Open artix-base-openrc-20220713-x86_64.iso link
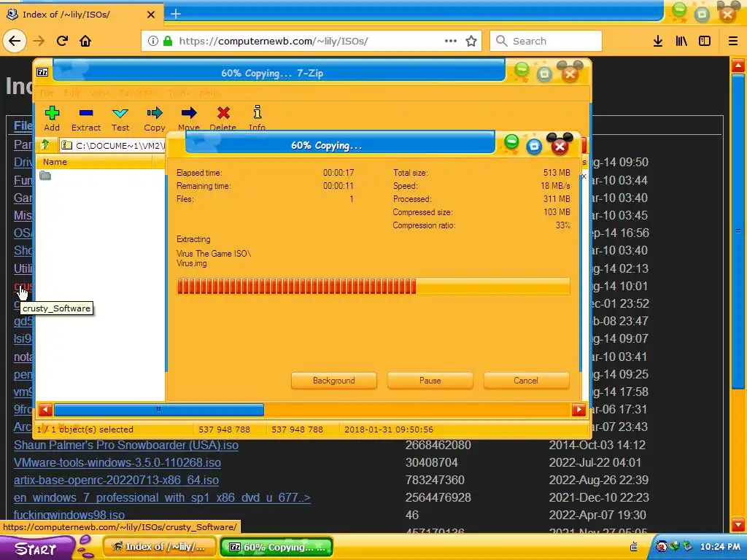The width and height of the screenshot is (747, 560). click(x=116, y=480)
